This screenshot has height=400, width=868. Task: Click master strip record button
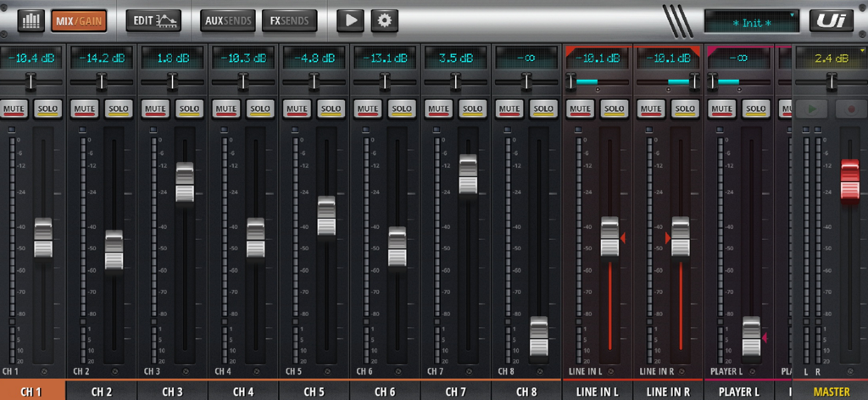pyautogui.click(x=849, y=109)
